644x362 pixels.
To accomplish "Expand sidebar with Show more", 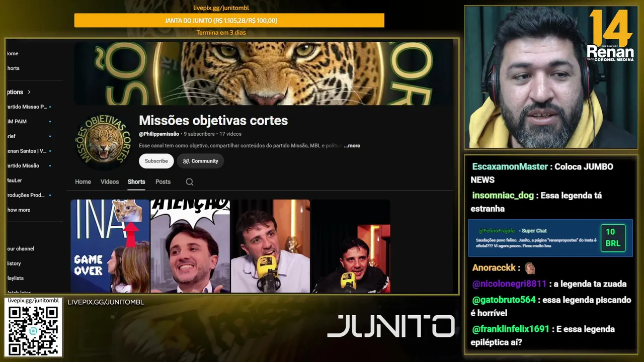I will pyautogui.click(x=19, y=210).
